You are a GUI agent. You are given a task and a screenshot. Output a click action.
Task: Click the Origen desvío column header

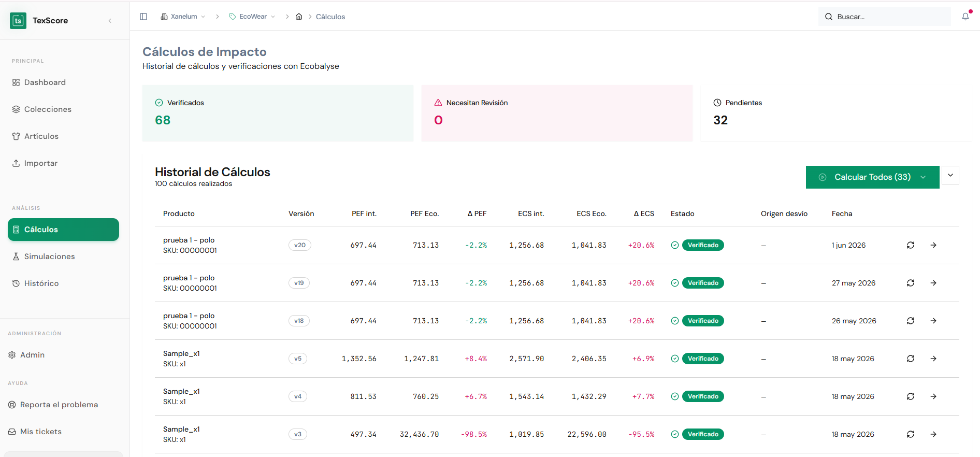(x=784, y=213)
